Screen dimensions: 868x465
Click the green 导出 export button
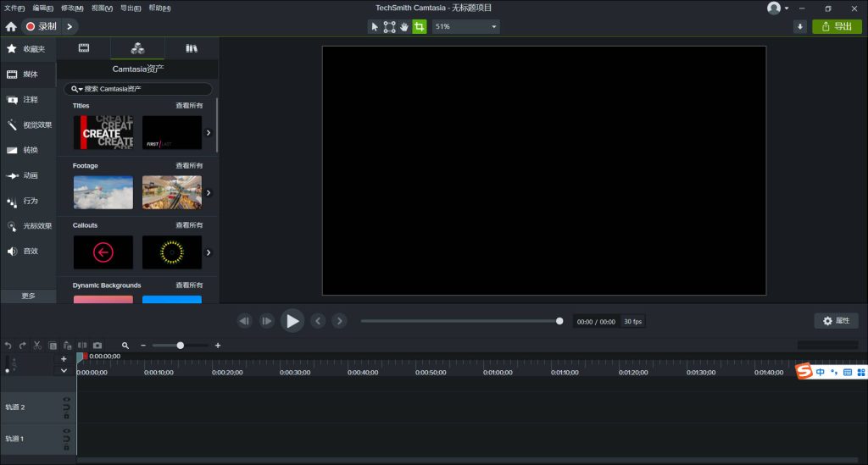click(x=837, y=26)
